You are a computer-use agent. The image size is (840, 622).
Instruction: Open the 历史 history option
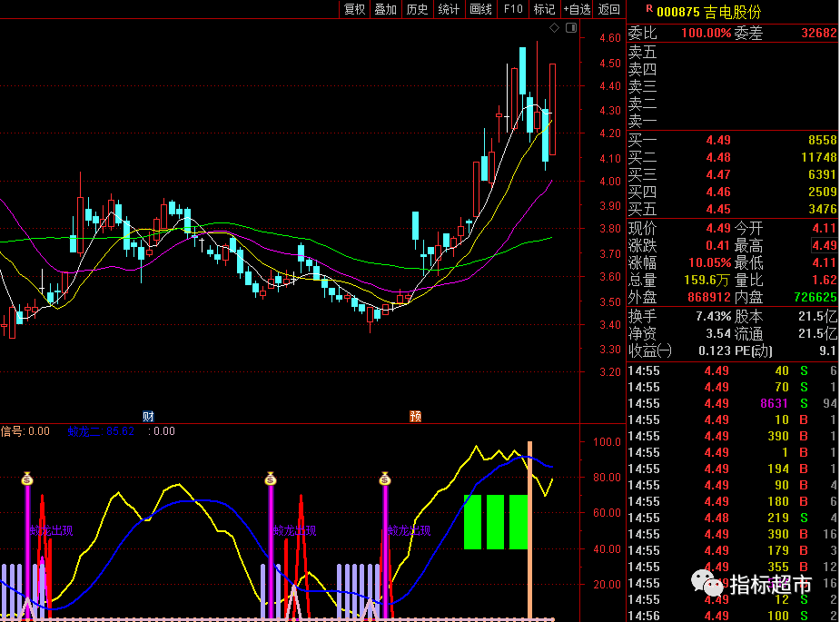point(417,9)
